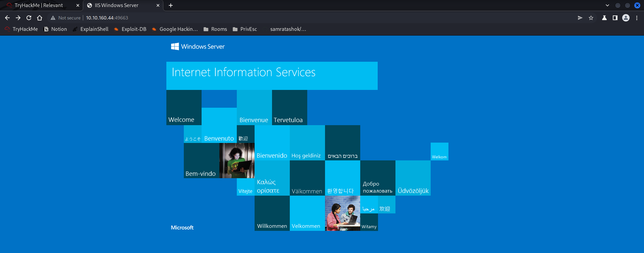Click the Καλώς ορίσατε tile

[x=272, y=178]
